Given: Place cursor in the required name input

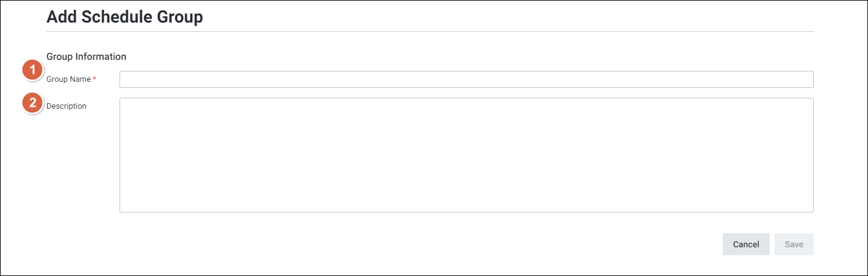Looking at the screenshot, I should tap(466, 79).
